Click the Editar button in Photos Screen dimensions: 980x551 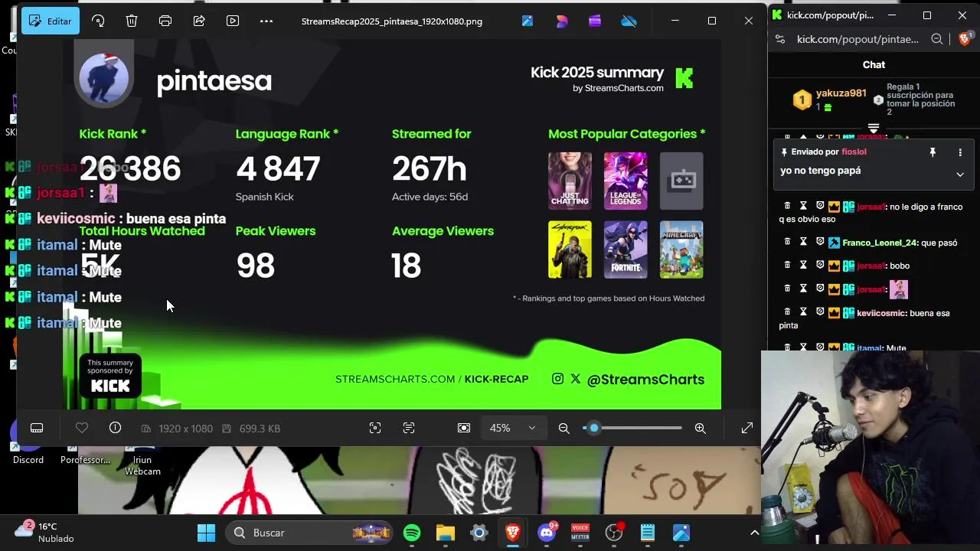point(51,21)
